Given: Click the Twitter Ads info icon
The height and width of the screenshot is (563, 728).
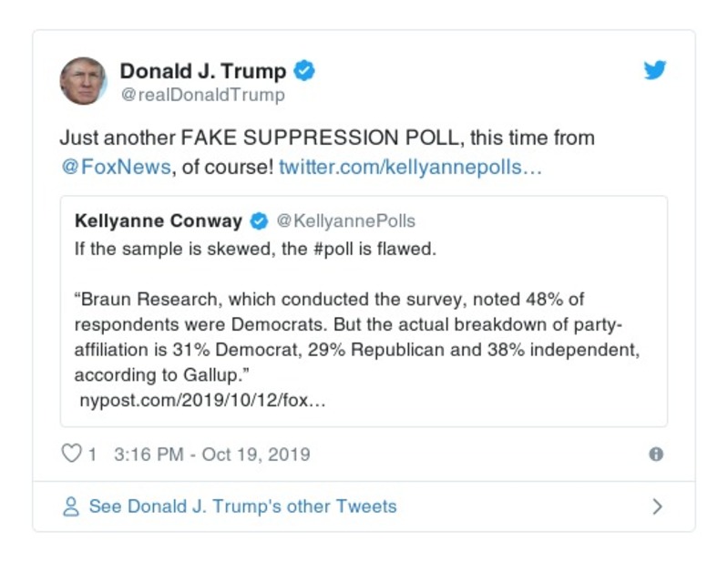Looking at the screenshot, I should (655, 455).
